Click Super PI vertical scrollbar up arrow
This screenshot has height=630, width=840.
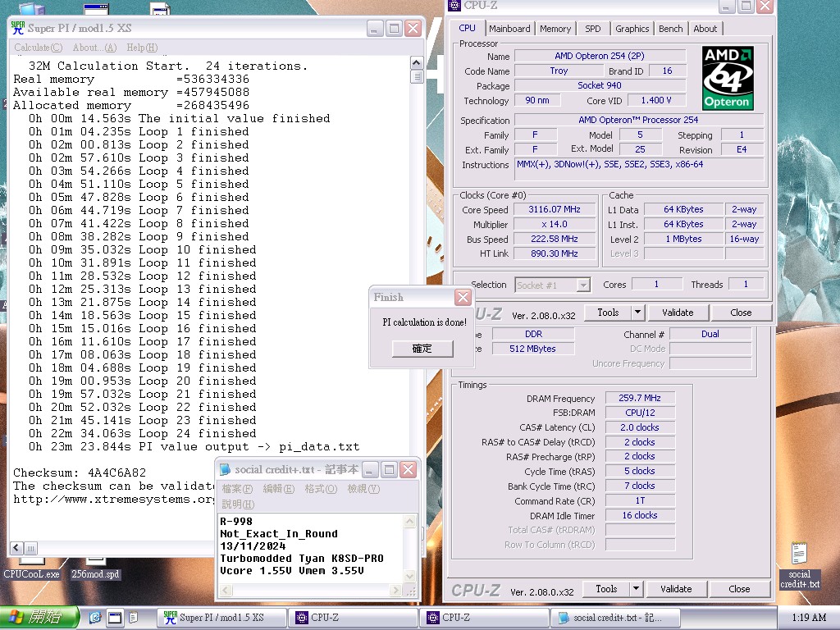click(416, 62)
